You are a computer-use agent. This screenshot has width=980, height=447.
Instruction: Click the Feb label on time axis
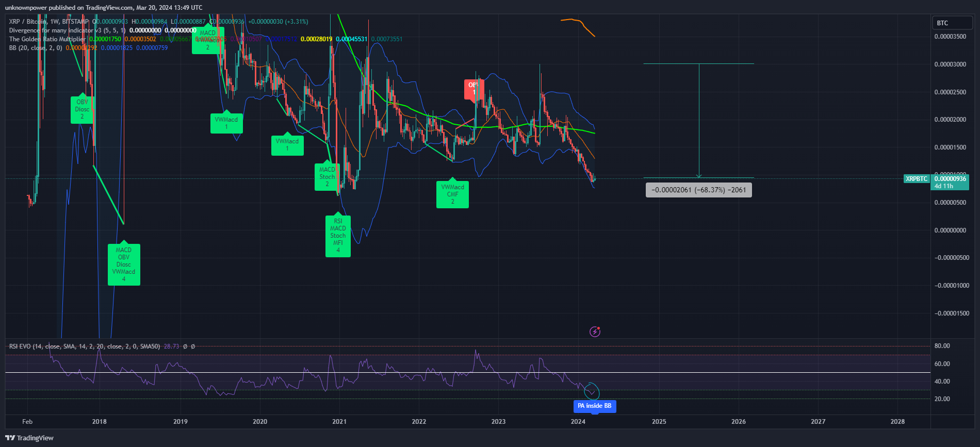click(27, 422)
